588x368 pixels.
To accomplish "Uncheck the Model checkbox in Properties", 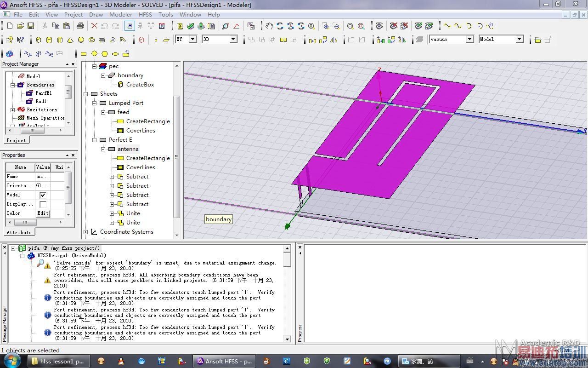I will [43, 195].
